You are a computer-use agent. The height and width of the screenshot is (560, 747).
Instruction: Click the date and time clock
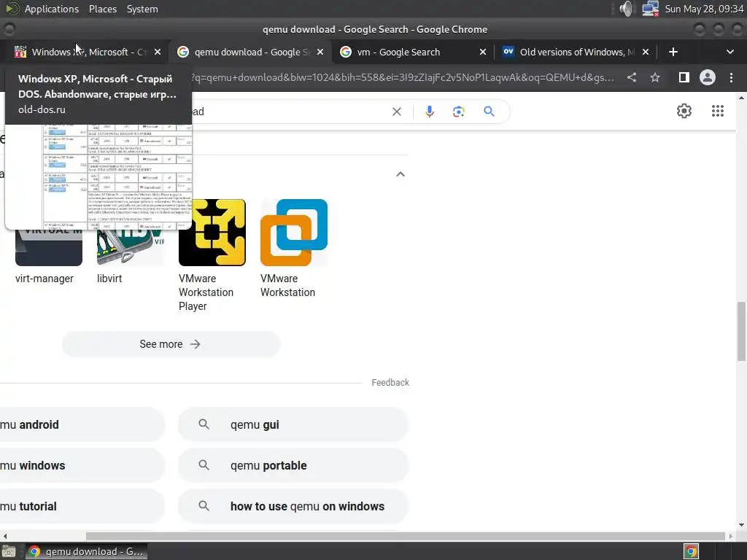point(704,9)
